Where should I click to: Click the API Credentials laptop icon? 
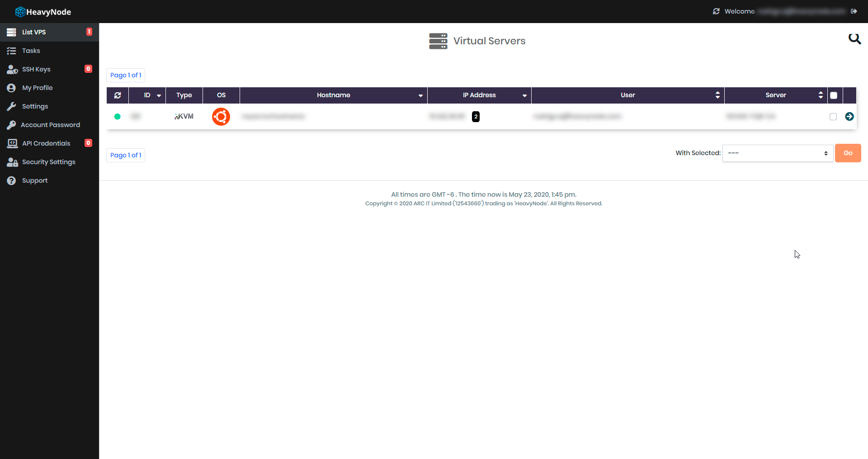click(12, 143)
